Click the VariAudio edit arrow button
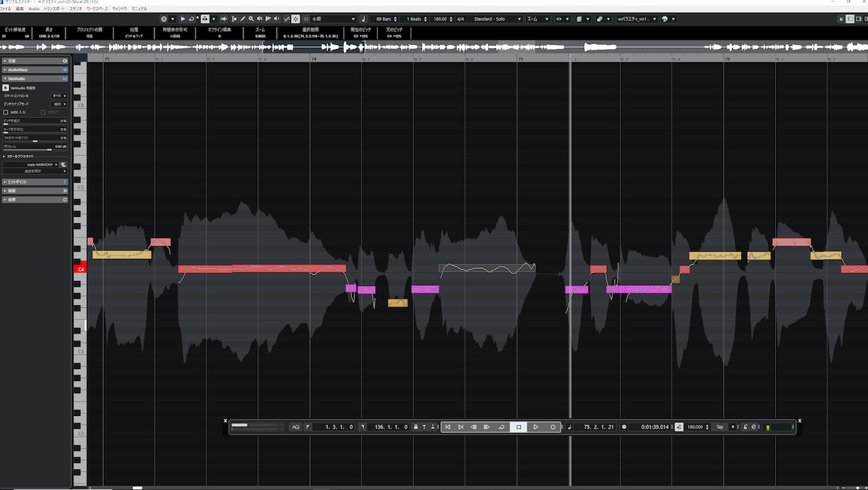868x490 pixels. pos(6,87)
